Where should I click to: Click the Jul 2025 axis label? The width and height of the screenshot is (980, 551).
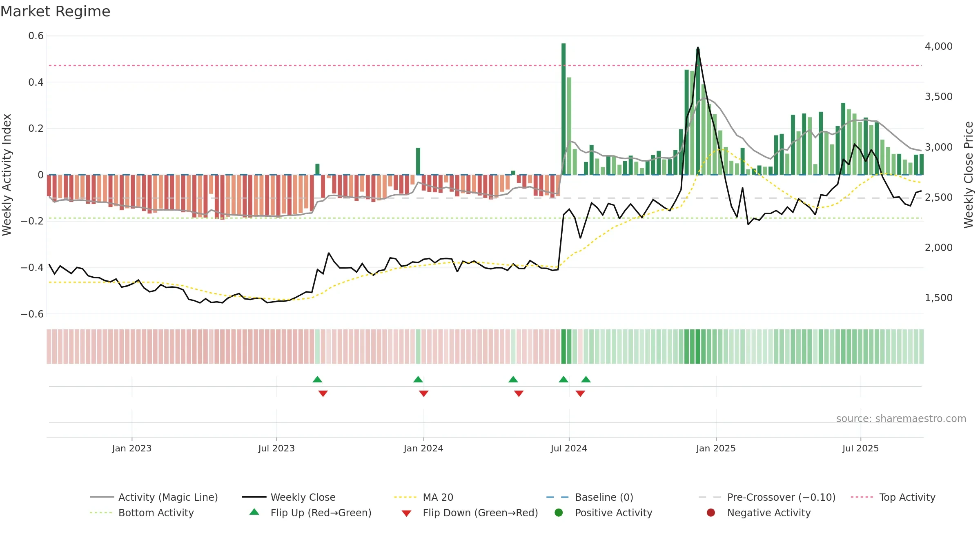pos(860,448)
